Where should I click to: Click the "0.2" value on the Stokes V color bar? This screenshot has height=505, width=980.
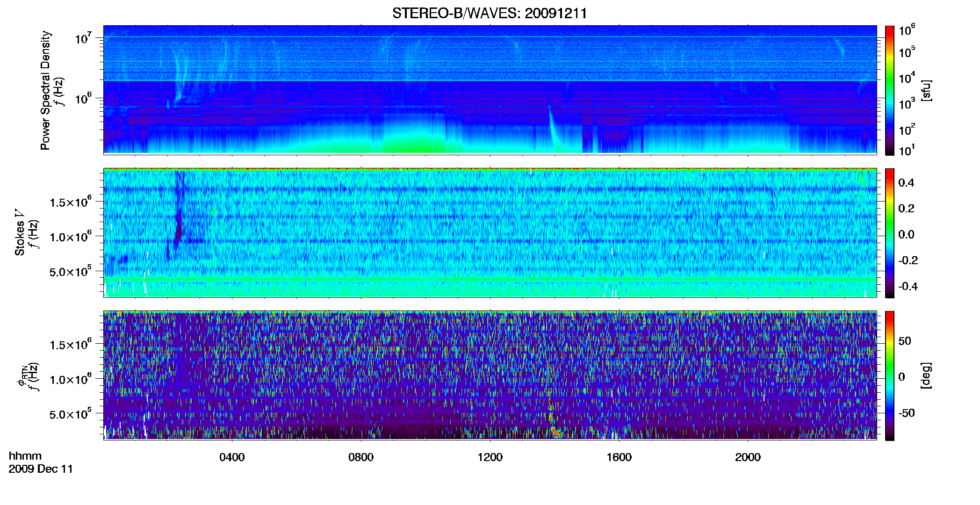coord(906,209)
